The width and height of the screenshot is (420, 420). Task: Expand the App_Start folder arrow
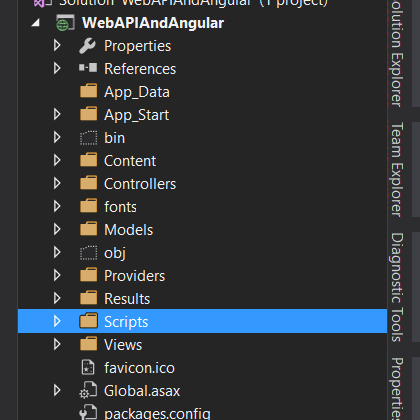click(x=57, y=114)
